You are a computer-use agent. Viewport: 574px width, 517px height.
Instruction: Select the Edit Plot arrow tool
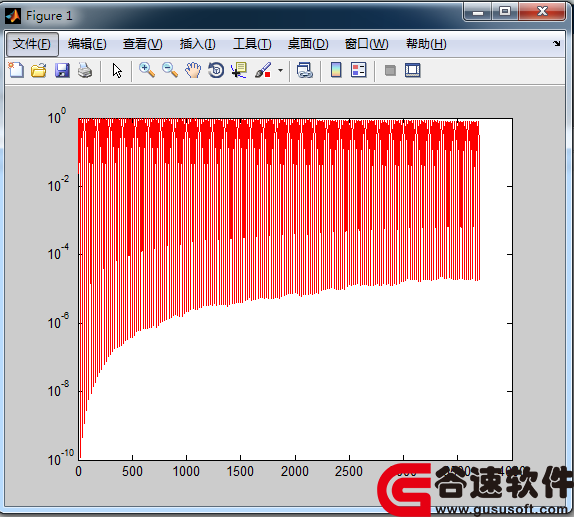click(117, 70)
